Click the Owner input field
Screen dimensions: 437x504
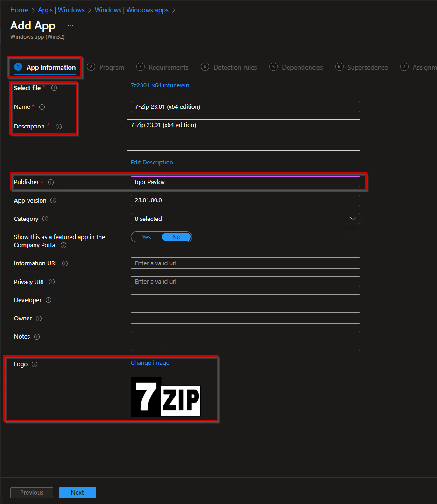(246, 318)
